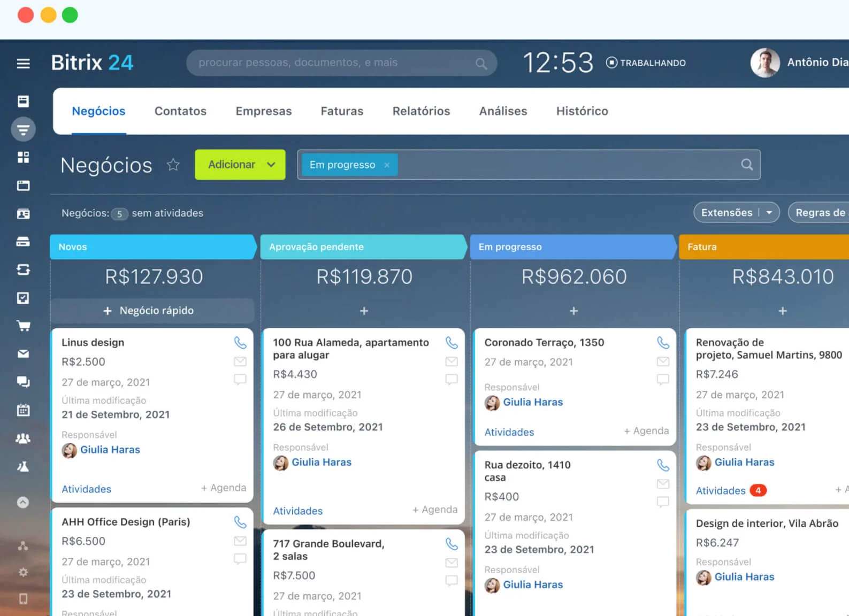Screen dimensions: 849x616
Task: Switch to the Contatos tab
Action: coord(180,111)
